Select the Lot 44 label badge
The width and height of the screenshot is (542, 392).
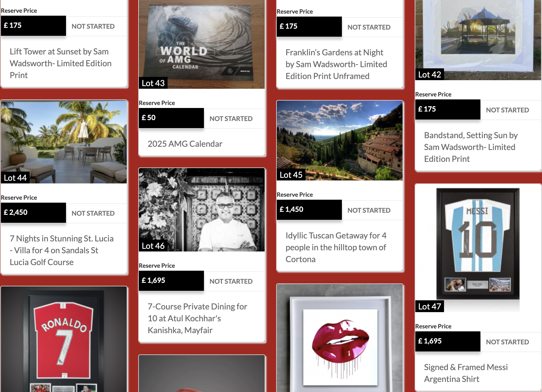coord(15,178)
